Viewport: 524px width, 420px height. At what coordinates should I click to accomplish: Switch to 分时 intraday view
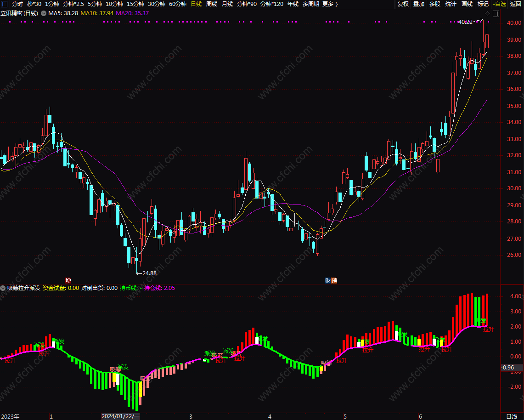click(x=17, y=4)
